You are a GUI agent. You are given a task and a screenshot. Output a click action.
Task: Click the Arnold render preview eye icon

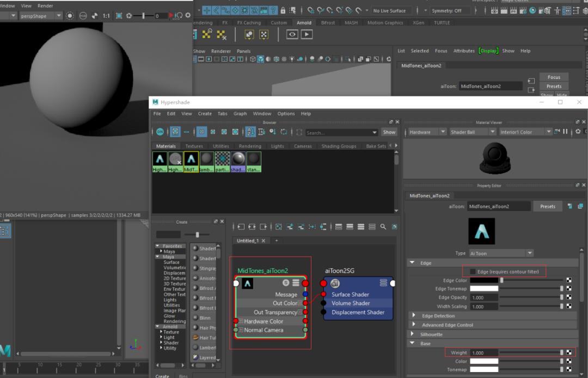[x=292, y=34]
